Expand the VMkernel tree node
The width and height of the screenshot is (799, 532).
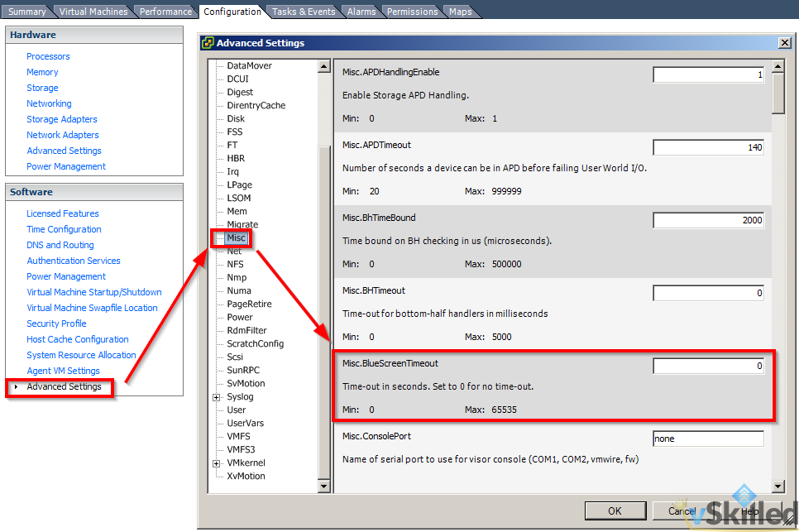click(215, 463)
